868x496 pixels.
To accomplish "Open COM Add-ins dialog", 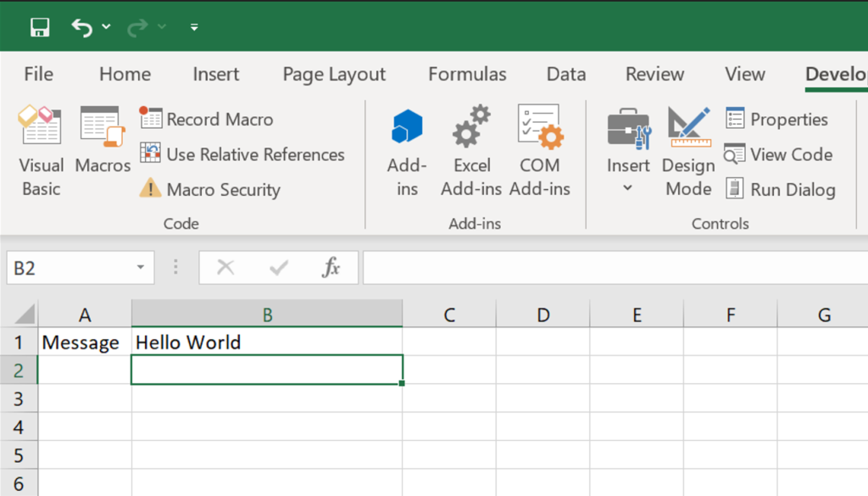I will (540, 151).
